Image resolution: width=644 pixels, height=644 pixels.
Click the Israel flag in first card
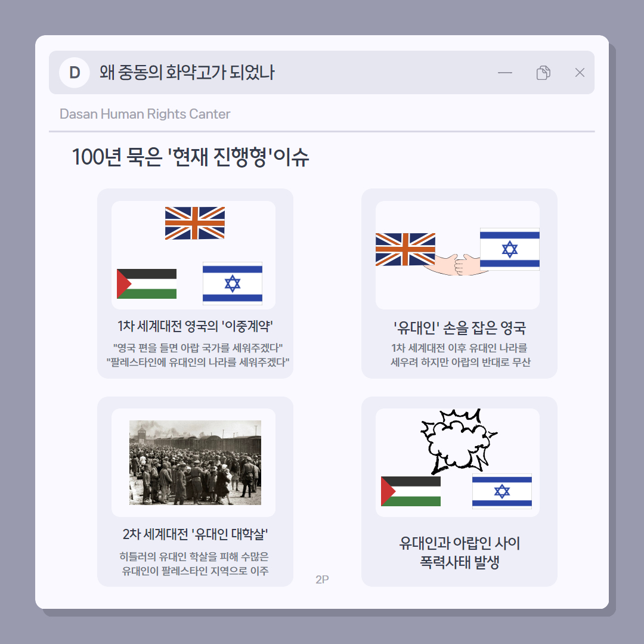pos(233,283)
